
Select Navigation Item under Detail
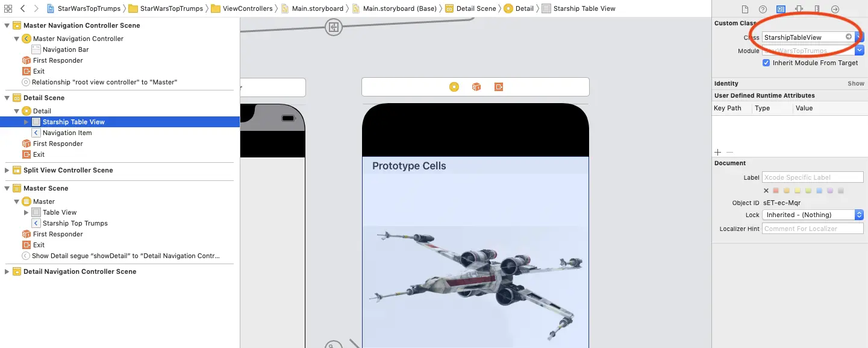click(67, 133)
